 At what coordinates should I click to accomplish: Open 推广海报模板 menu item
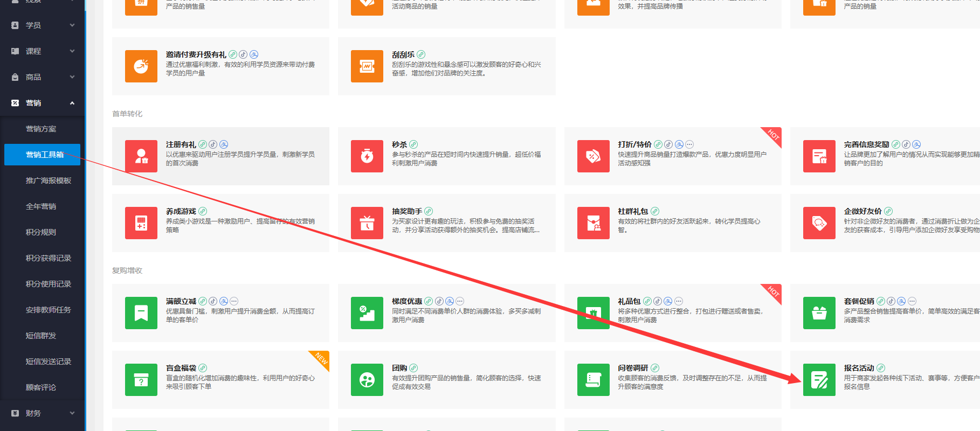pos(49,180)
